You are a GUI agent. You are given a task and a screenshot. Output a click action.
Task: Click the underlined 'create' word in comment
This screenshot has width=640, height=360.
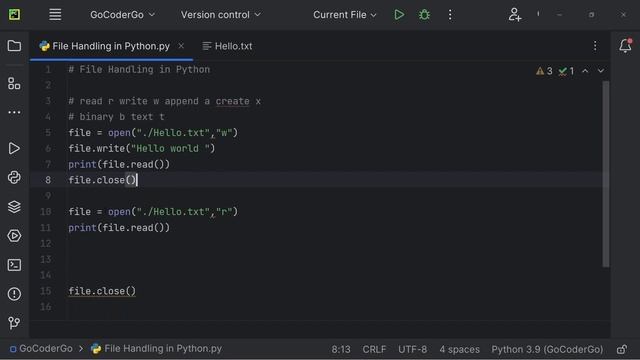(232, 101)
